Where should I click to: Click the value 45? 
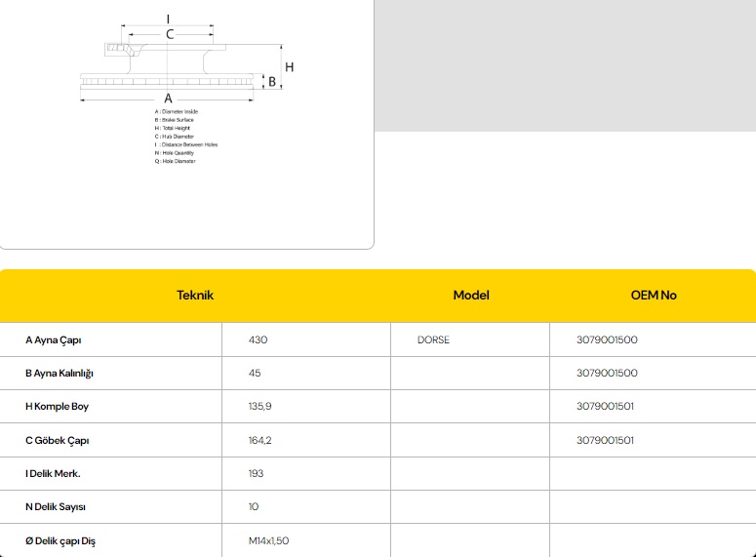tap(255, 373)
